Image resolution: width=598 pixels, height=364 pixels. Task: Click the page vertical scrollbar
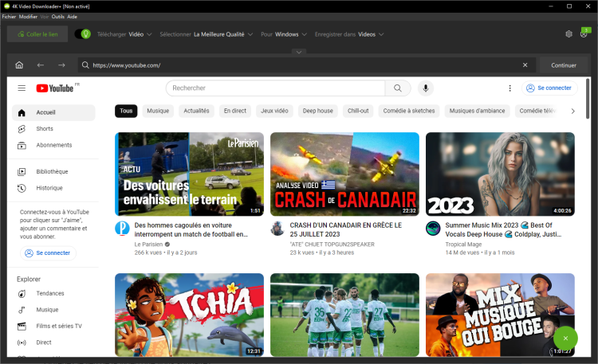588,99
